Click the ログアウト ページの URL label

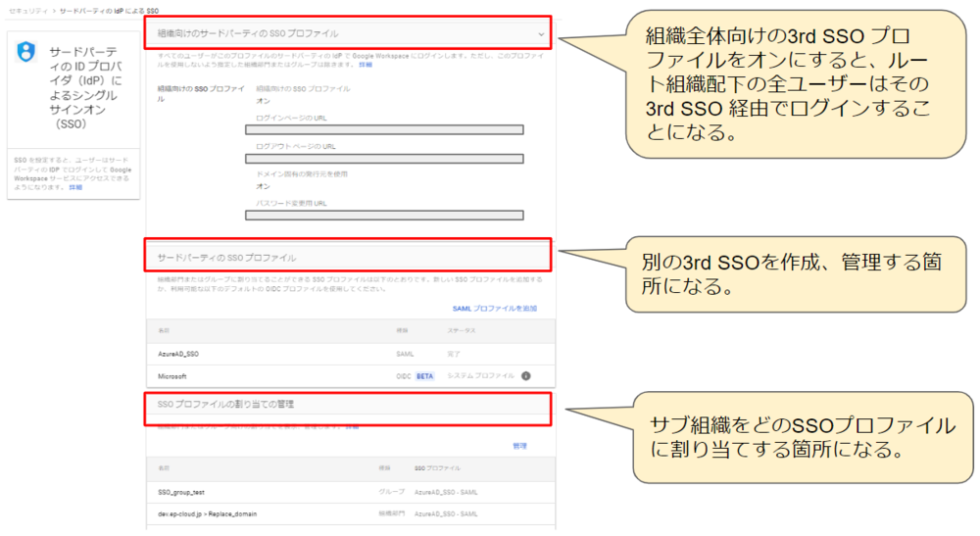tap(296, 147)
